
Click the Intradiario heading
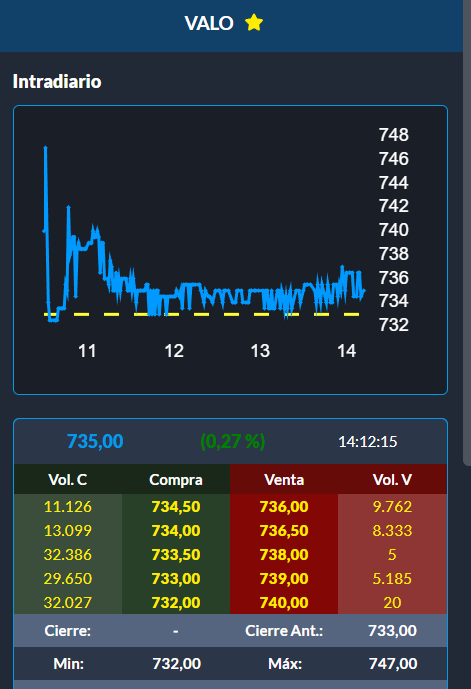[x=57, y=82]
